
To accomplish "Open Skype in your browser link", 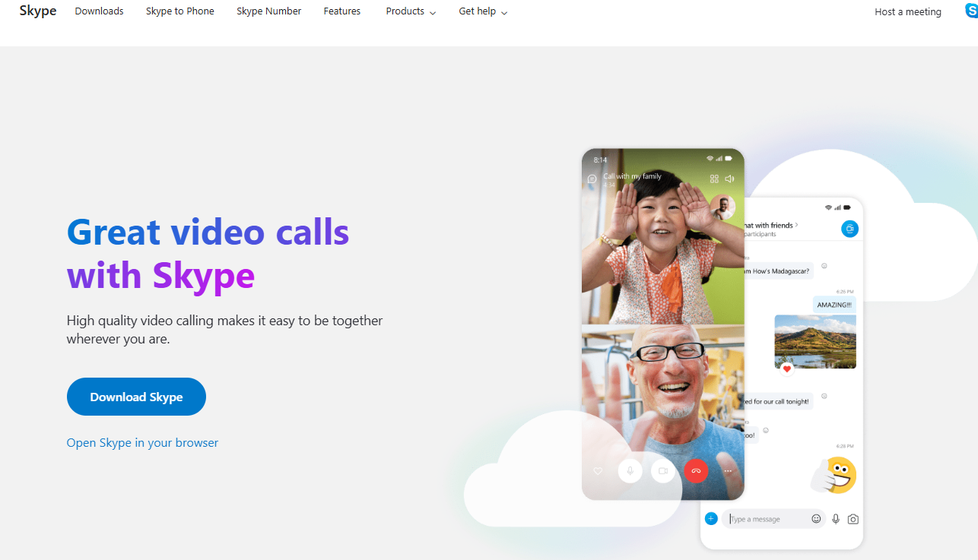I will [142, 442].
